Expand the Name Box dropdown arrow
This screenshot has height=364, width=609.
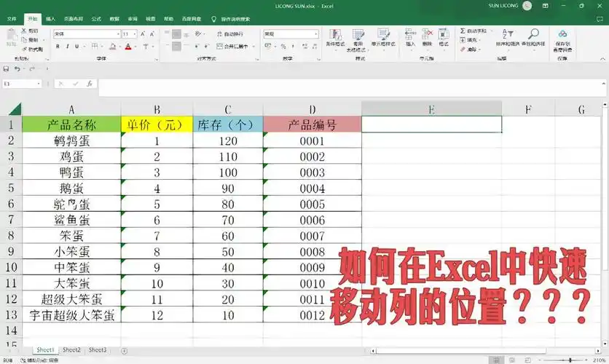(x=39, y=84)
